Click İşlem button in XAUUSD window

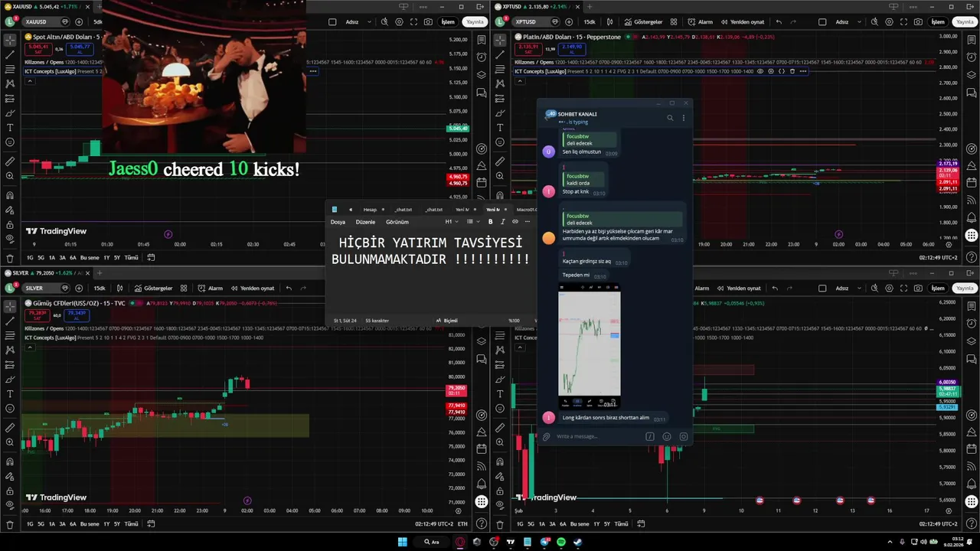448,22
